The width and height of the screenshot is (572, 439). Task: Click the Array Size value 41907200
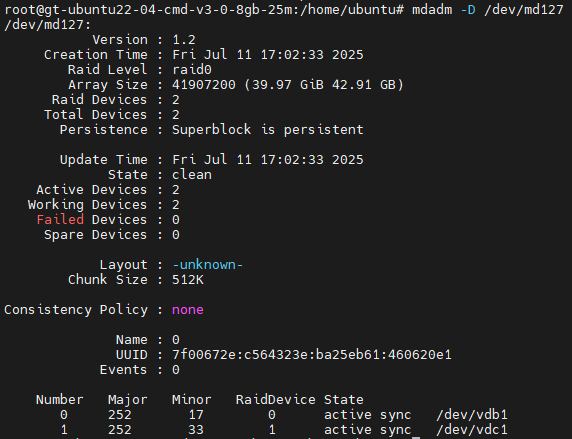coord(204,85)
